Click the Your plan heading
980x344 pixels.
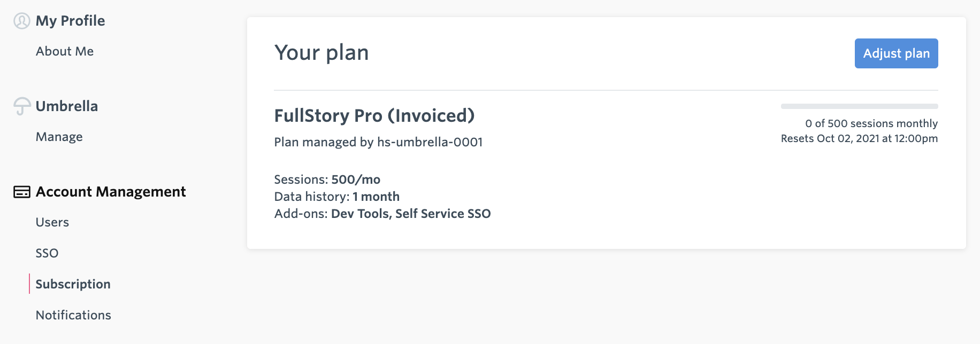pyautogui.click(x=321, y=53)
